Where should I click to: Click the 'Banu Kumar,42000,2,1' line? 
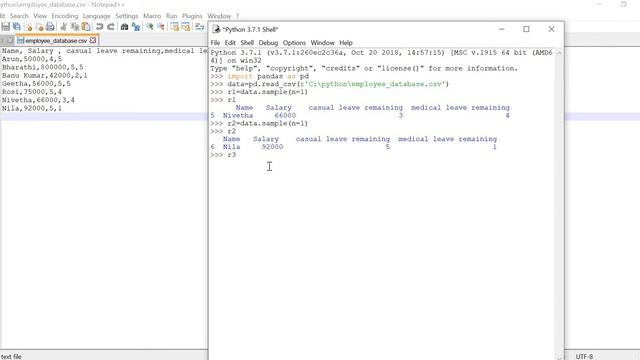pyautogui.click(x=44, y=76)
